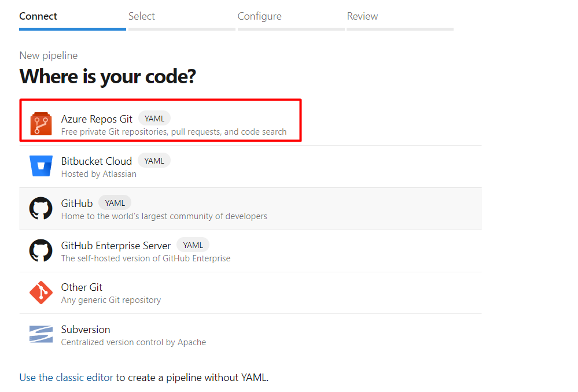
Task: Click the 'Where is your code?' heading
Action: pos(108,77)
